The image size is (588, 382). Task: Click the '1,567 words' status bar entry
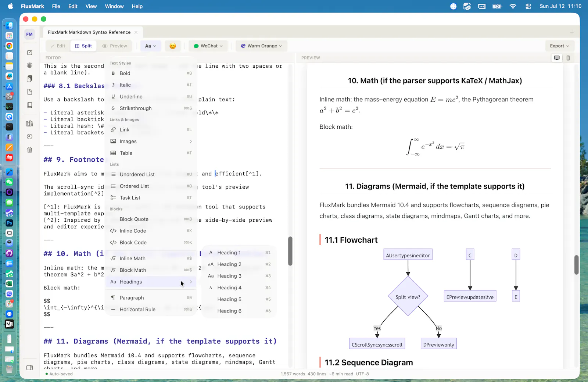[293, 374]
